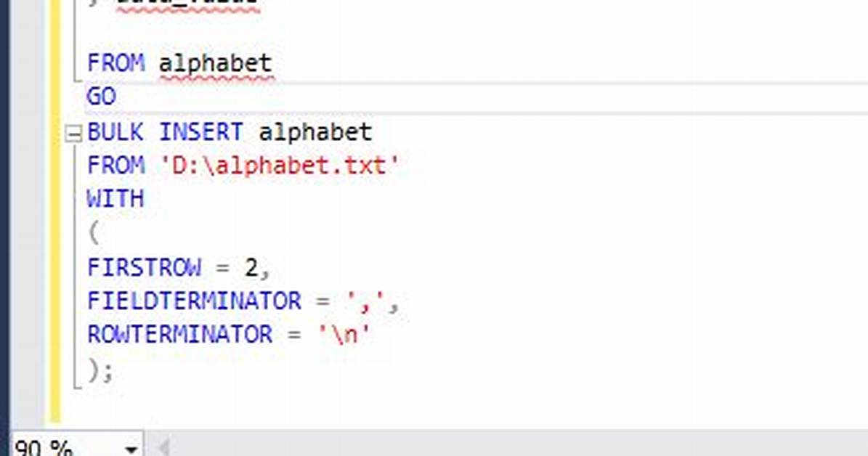Click alphabet table name after BULK INSERT

click(x=315, y=132)
